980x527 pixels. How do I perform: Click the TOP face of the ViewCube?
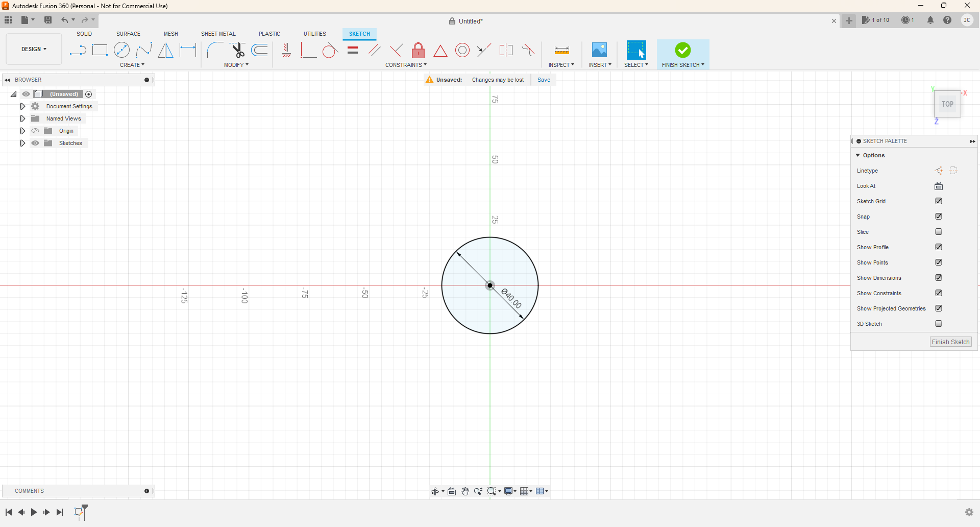(x=947, y=104)
